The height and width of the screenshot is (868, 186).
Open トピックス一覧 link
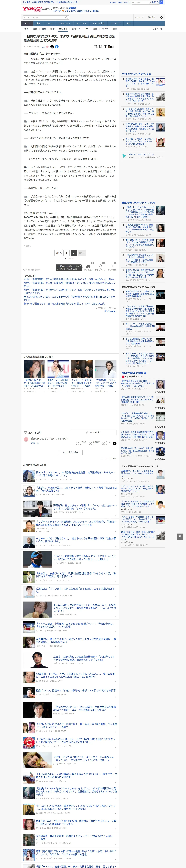click(x=155, y=29)
